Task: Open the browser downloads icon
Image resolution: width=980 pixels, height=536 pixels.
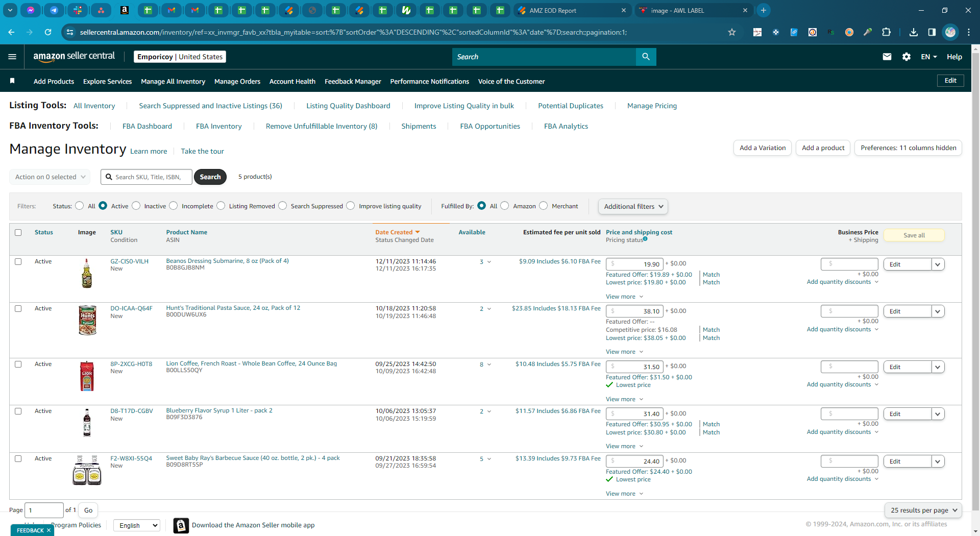Action: click(914, 32)
